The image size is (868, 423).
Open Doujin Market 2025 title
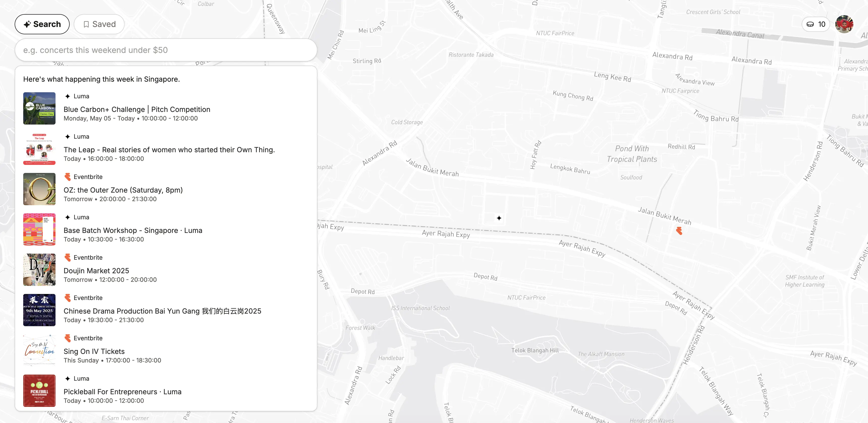tap(96, 271)
